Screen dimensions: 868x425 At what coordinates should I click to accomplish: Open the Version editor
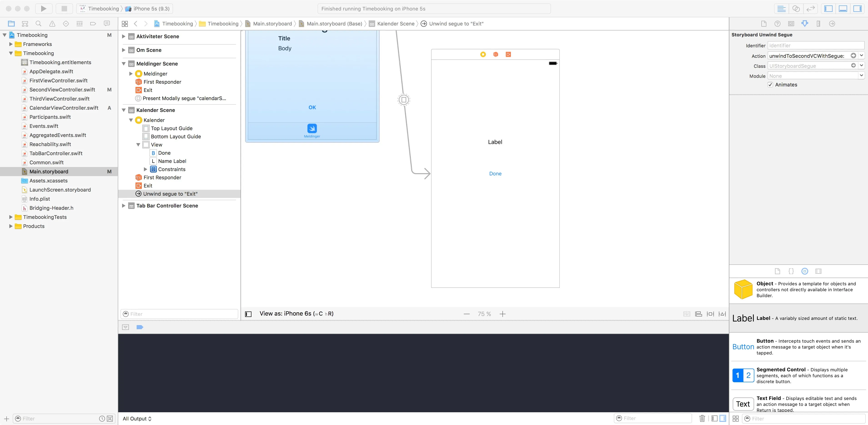tap(810, 8)
